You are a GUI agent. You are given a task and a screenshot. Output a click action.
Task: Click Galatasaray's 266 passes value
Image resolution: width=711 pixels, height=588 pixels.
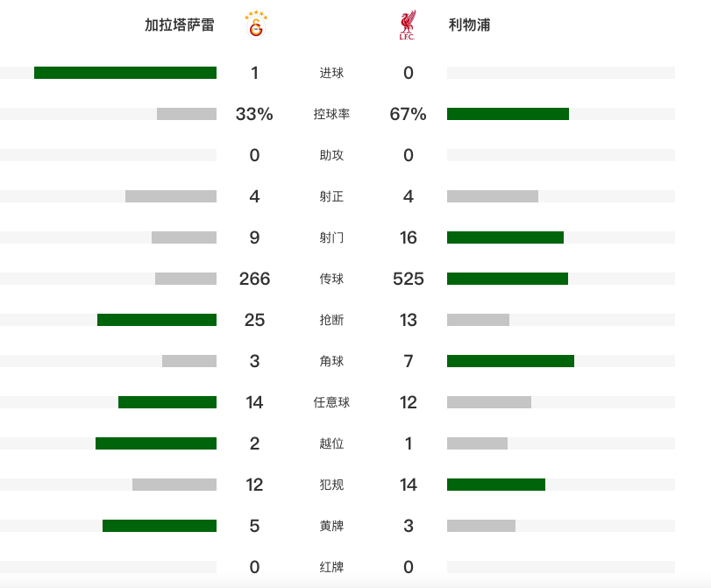click(x=254, y=279)
